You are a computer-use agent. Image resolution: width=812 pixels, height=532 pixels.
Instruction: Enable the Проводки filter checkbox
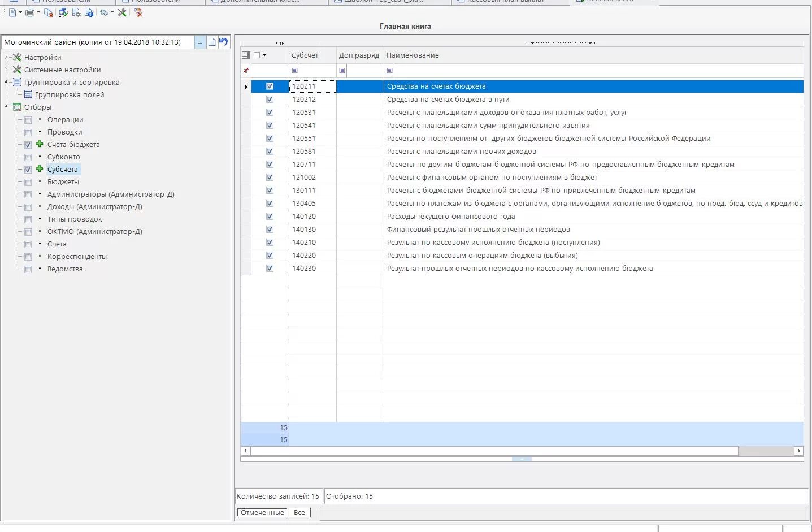coord(28,132)
